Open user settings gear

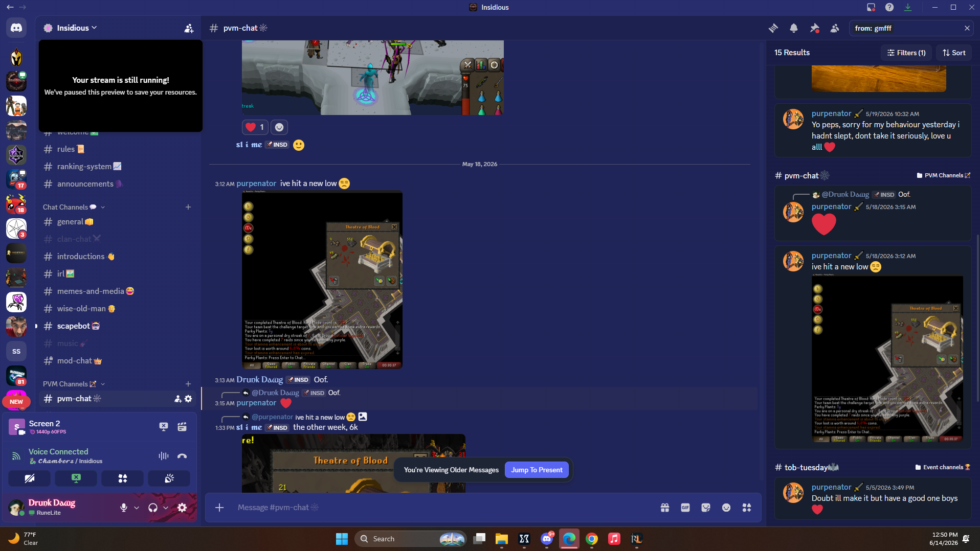tap(182, 508)
